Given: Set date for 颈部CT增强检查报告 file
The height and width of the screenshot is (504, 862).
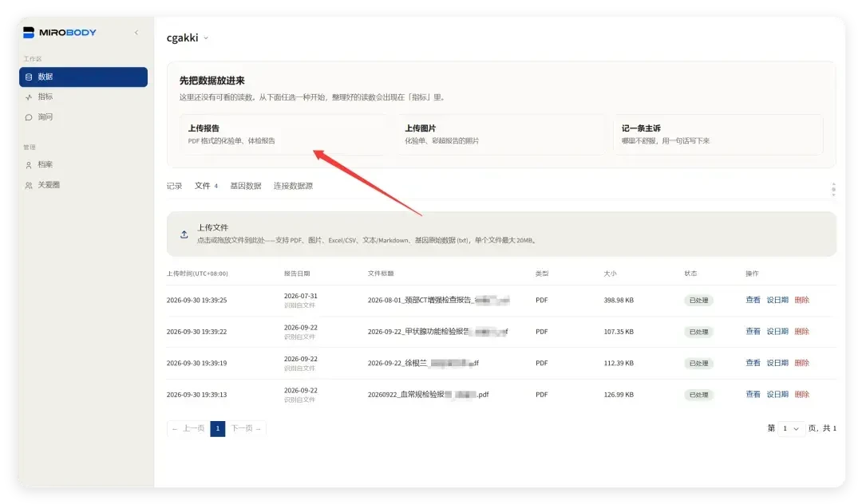Looking at the screenshot, I should pos(777,301).
